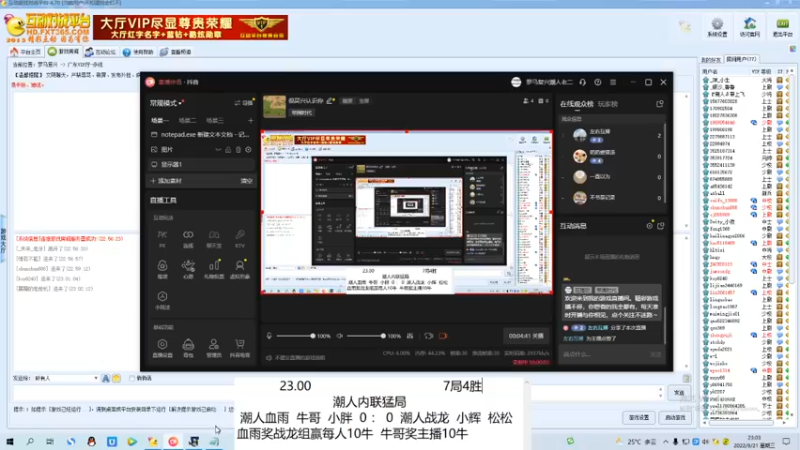800x450 pixels.
Task: Click the help question-mark icon in title bar
Action: pos(598,82)
